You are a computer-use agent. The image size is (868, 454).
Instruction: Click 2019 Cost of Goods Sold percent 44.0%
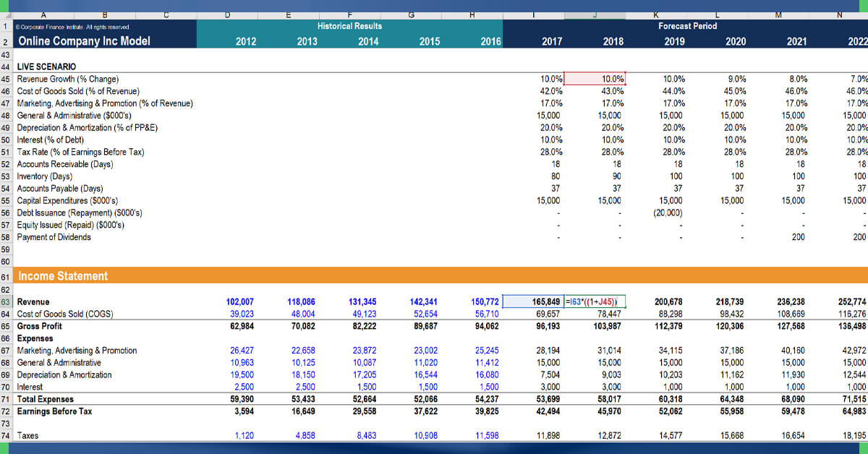click(x=673, y=91)
